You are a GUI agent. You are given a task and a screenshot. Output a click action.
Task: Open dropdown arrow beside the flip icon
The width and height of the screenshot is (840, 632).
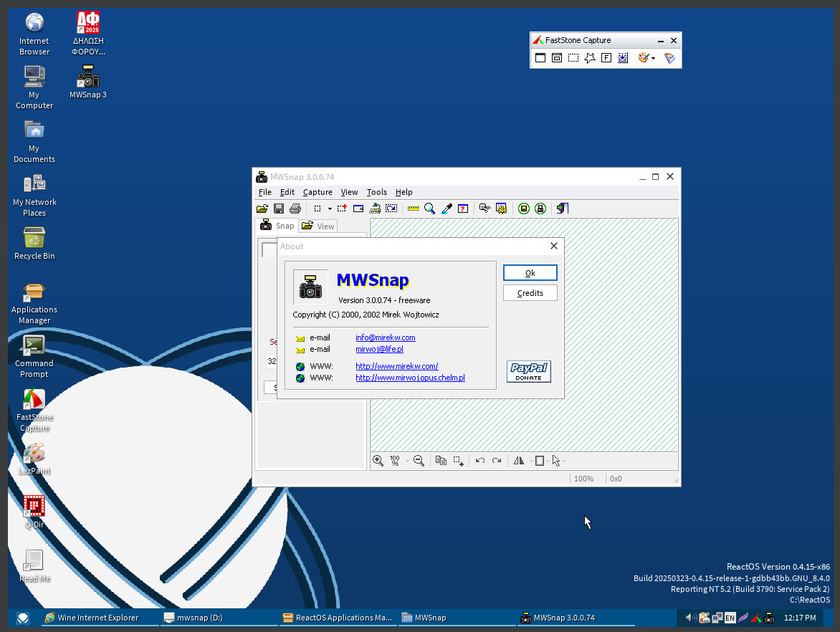(x=531, y=461)
